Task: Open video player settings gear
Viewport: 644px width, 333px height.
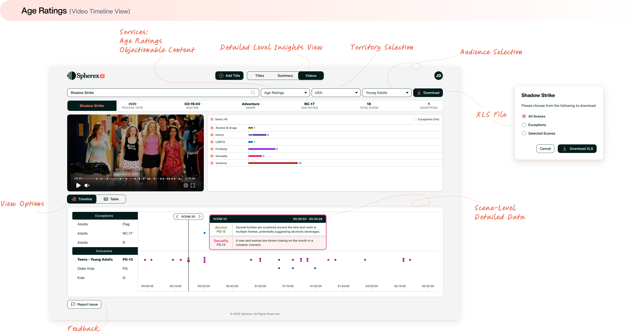Action: point(186,185)
